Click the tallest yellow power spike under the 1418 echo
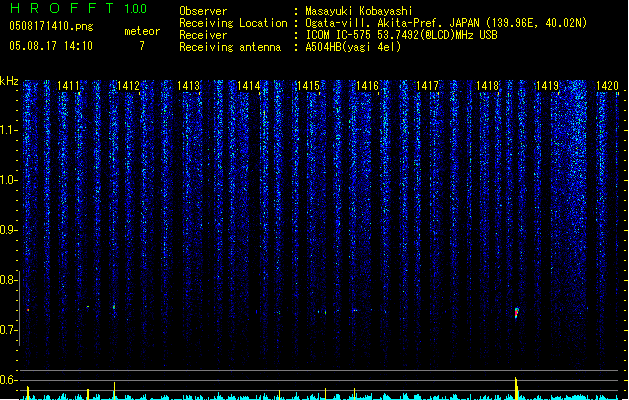Viewport: 629px width, 400px height. click(x=516, y=388)
